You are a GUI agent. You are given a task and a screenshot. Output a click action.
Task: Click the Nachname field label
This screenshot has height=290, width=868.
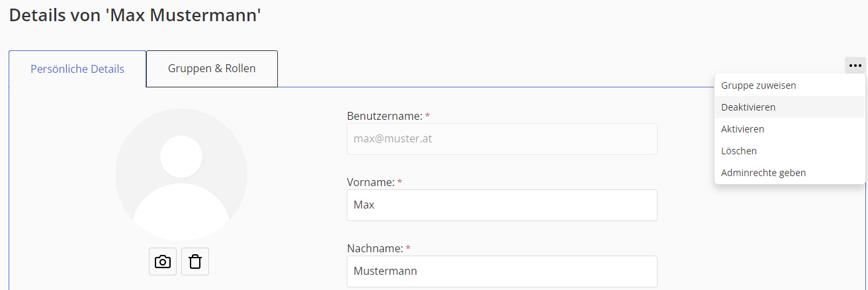tap(374, 248)
